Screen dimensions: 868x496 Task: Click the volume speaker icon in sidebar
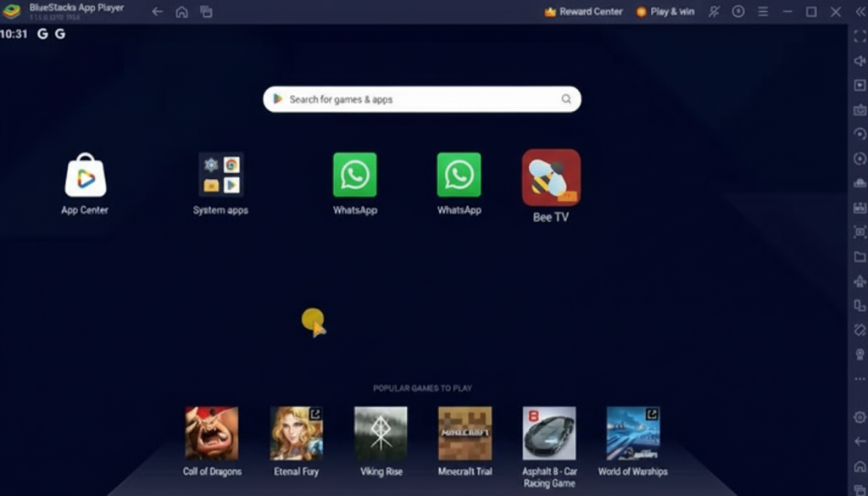[860, 61]
